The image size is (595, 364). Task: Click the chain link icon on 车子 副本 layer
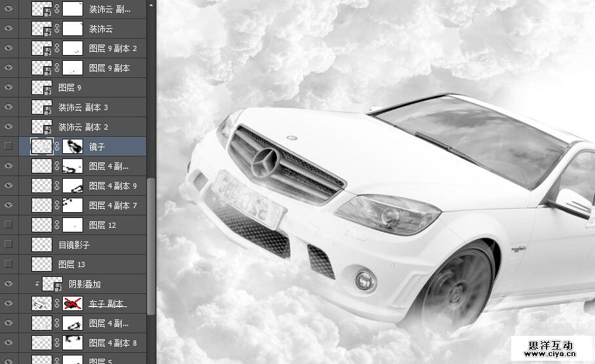(57, 303)
